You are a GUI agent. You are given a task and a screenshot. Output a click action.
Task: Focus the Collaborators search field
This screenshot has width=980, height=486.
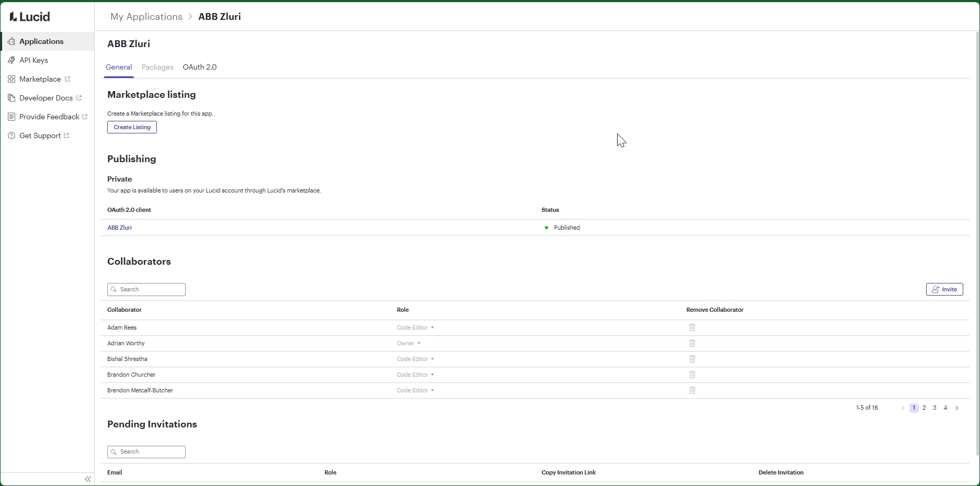[x=146, y=289]
